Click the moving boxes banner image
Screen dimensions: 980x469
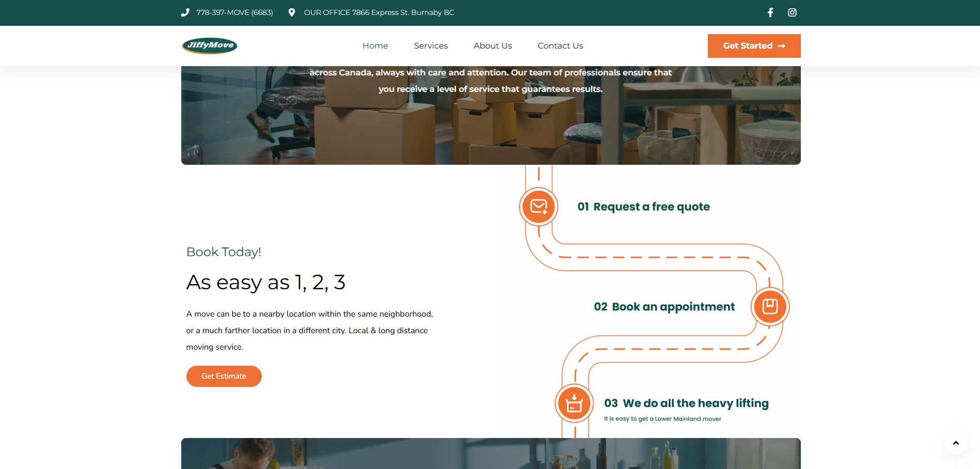point(491,115)
